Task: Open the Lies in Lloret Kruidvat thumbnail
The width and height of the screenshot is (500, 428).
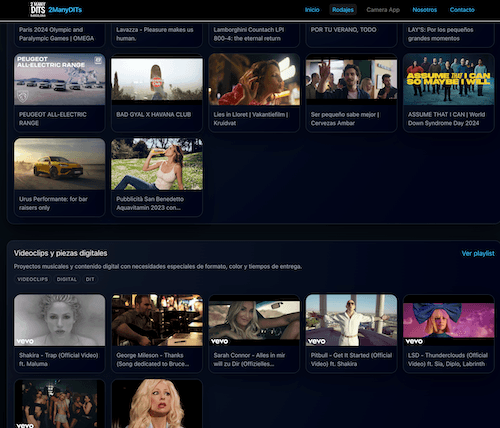Action: tap(254, 79)
